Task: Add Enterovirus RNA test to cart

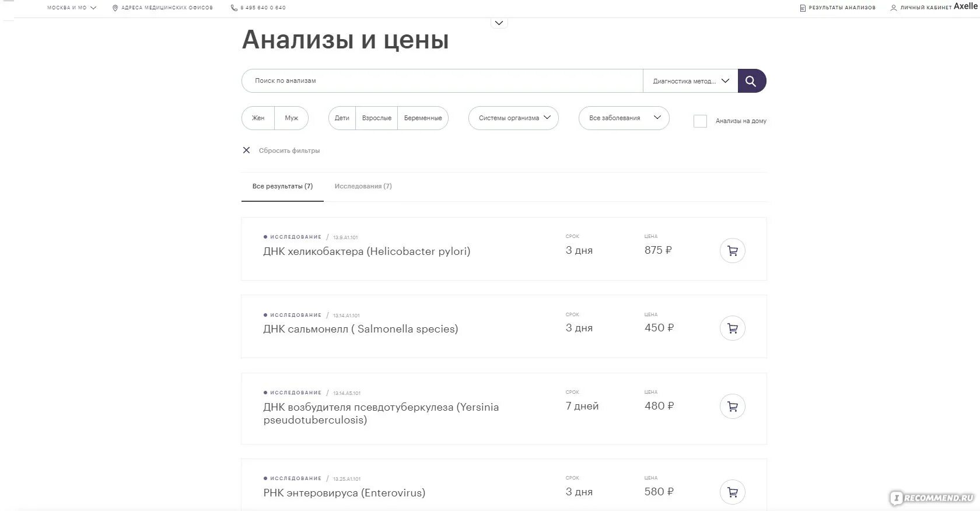Action: [x=733, y=492]
